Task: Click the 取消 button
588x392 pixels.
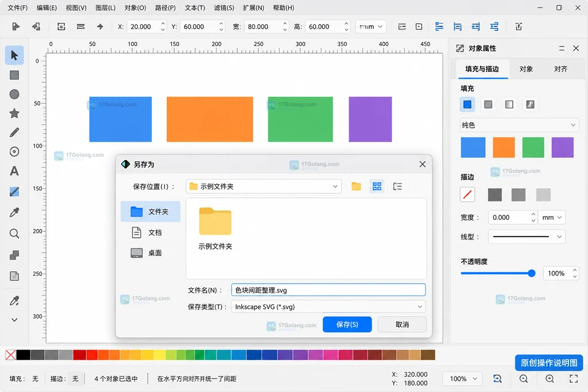Action: pyautogui.click(x=402, y=324)
